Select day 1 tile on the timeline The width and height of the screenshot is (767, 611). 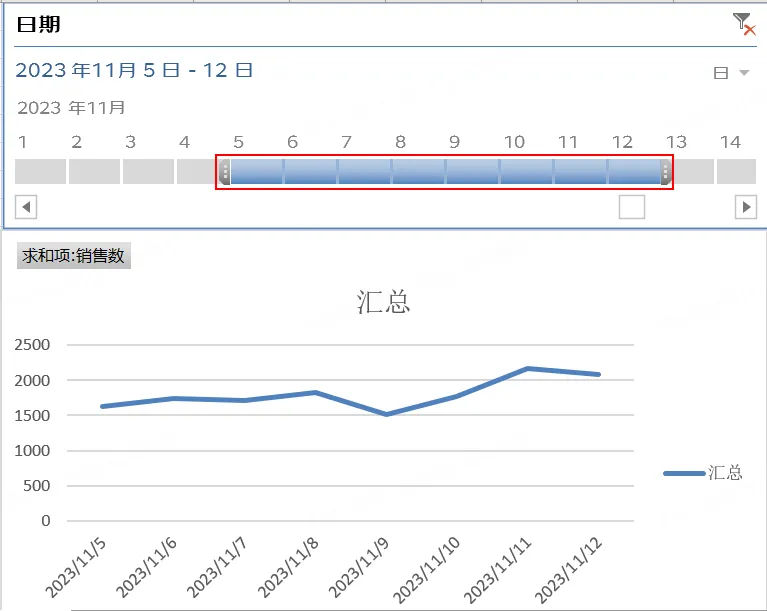[x=40, y=172]
